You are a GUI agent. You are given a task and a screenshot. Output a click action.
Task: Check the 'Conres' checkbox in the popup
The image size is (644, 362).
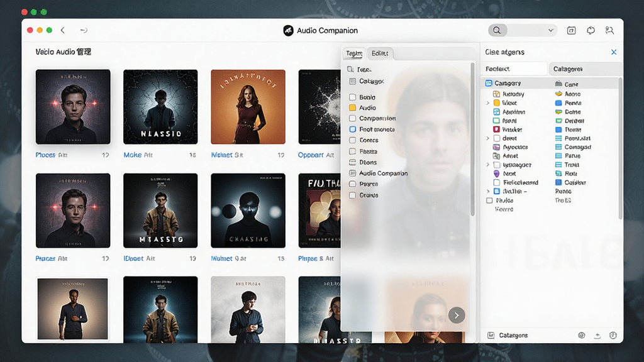[352, 140]
